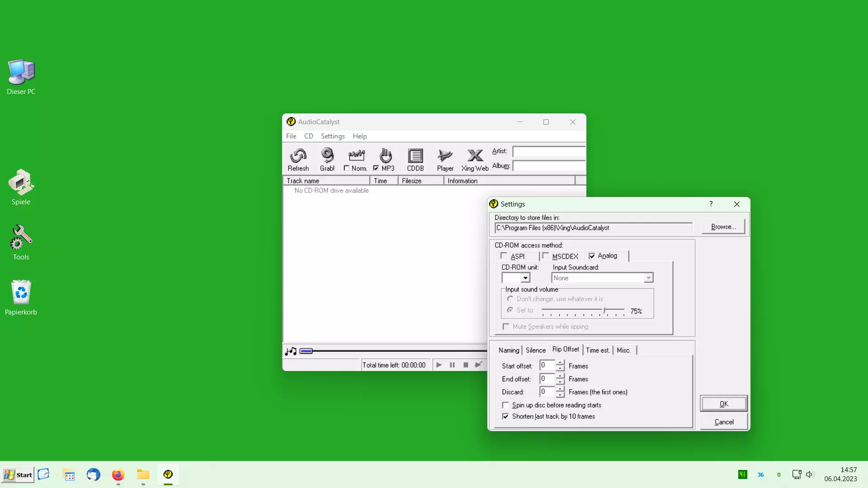Decrease Start offset with down arrow
Viewport: 868px width, 488px height.
click(560, 368)
